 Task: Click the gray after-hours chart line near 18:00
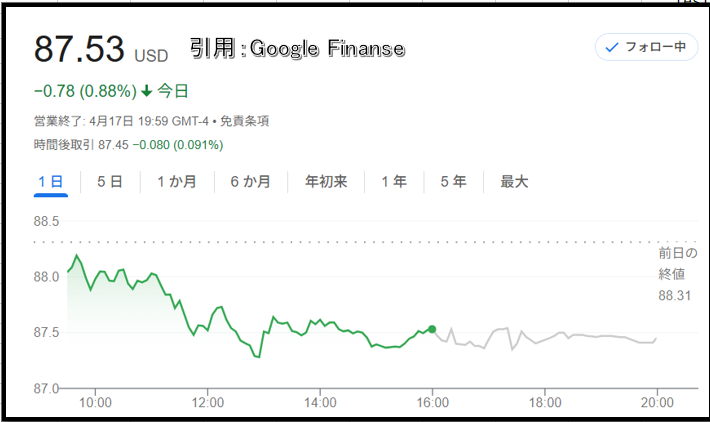(x=545, y=340)
